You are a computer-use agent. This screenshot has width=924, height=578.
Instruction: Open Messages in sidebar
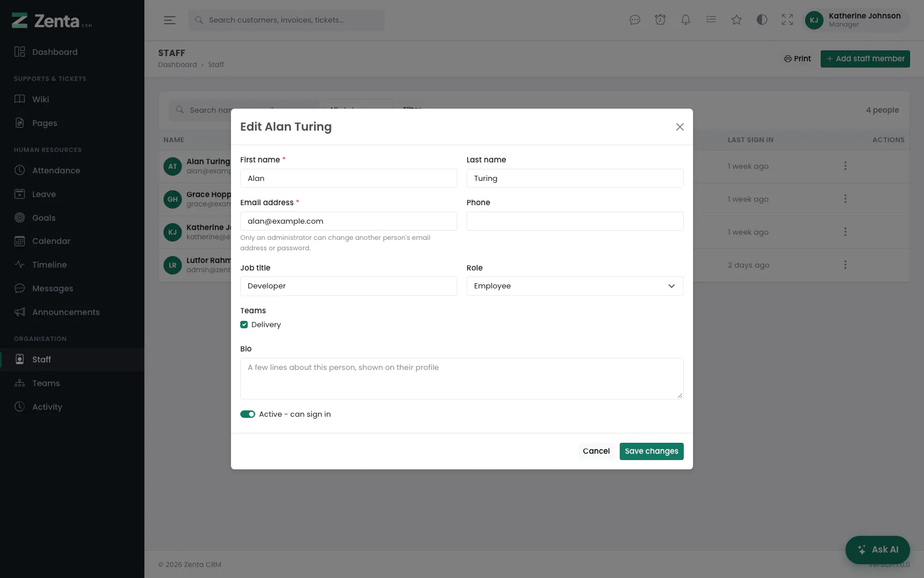(x=72, y=288)
